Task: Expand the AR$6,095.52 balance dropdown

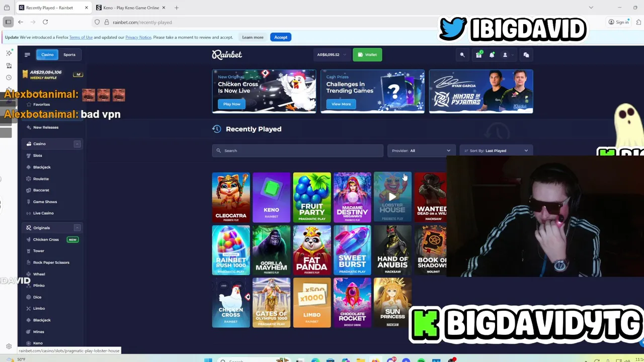Action: click(331, 54)
